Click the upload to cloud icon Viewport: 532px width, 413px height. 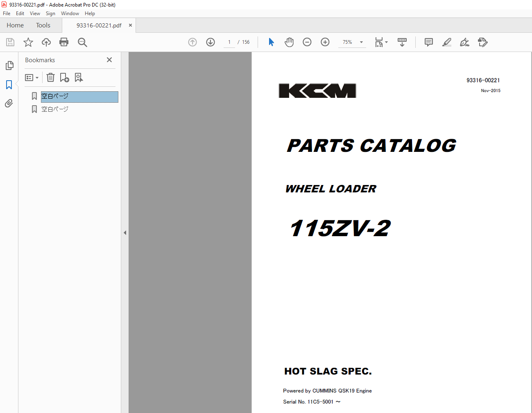[x=46, y=42]
